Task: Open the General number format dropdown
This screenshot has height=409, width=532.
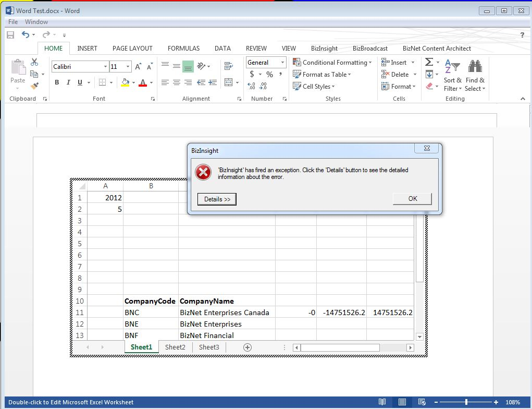Action: click(x=282, y=63)
